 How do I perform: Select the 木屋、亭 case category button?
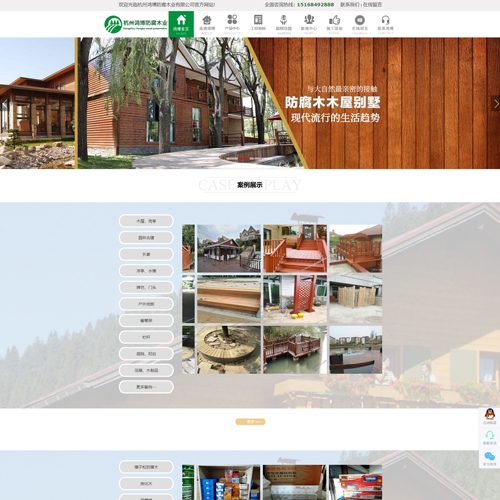(x=146, y=221)
